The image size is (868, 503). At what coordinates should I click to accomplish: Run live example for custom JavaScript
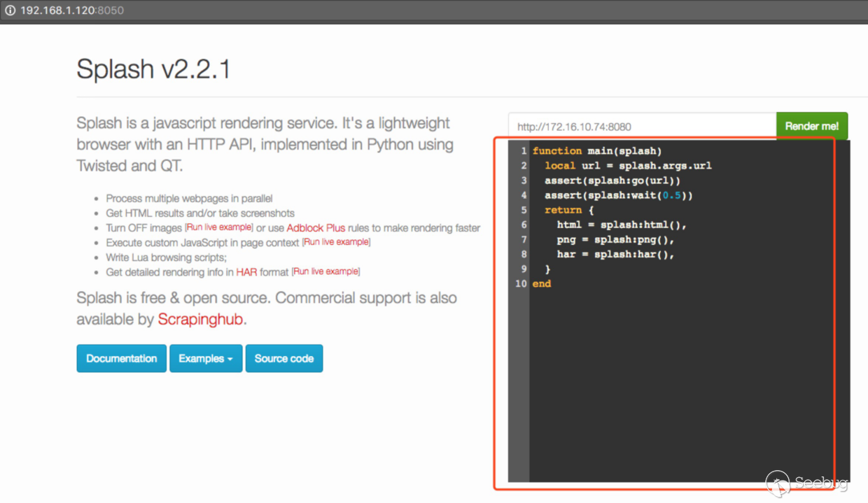point(336,242)
